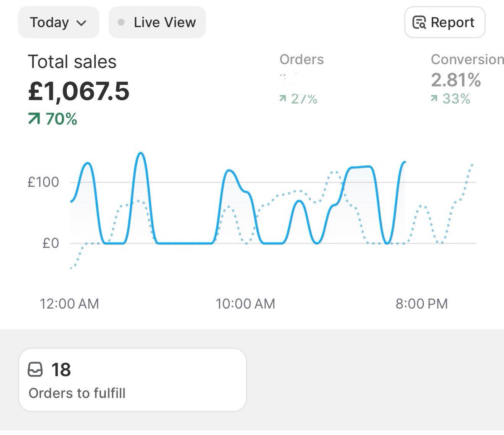Expand the date picker to change period

coord(58,22)
